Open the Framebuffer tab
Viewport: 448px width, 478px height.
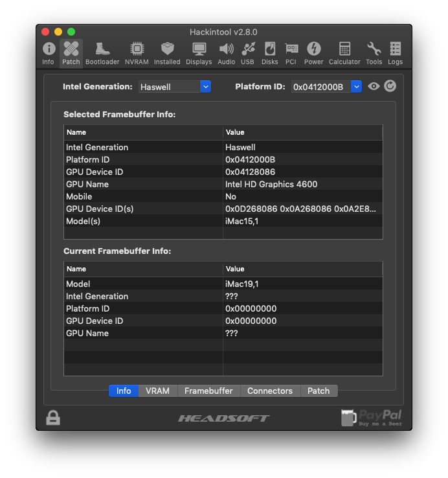point(208,391)
